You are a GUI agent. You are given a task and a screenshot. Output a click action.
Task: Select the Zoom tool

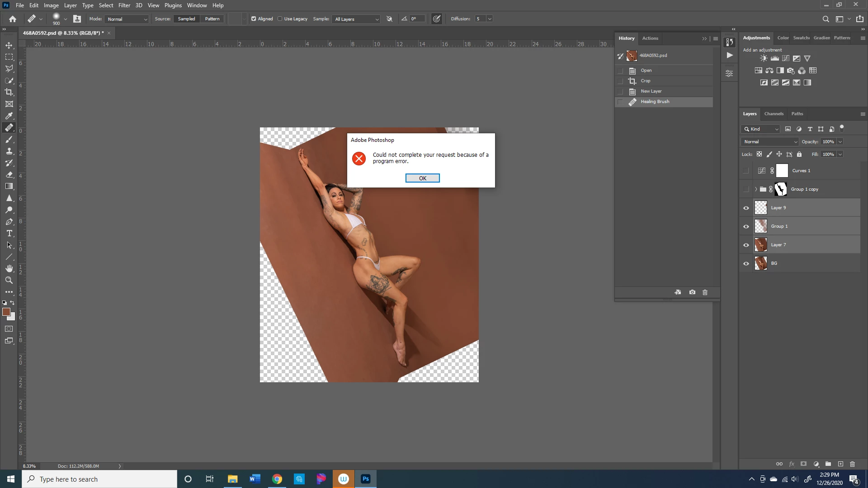click(9, 280)
